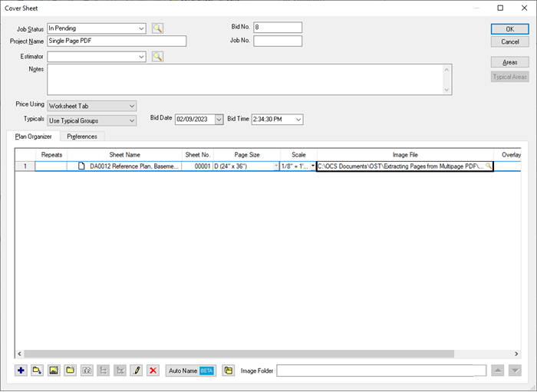Click the second greyed-out outdent icon

(x=120, y=371)
